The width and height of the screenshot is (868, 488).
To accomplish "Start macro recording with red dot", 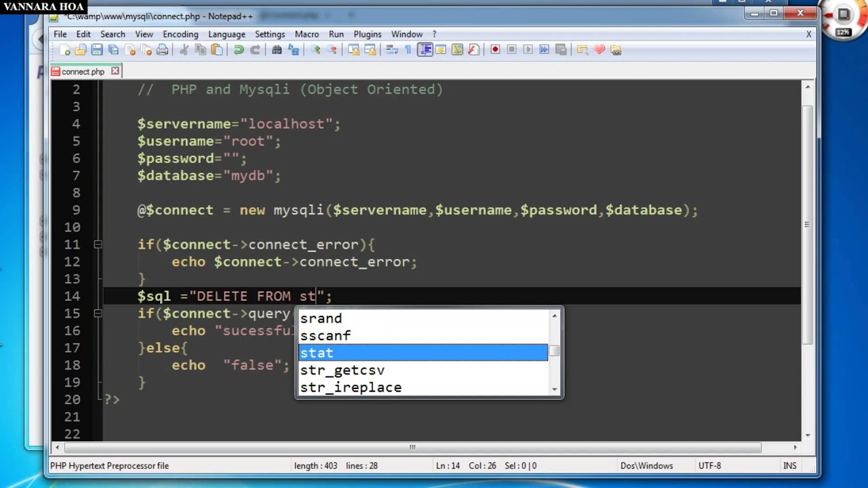I will (x=495, y=49).
